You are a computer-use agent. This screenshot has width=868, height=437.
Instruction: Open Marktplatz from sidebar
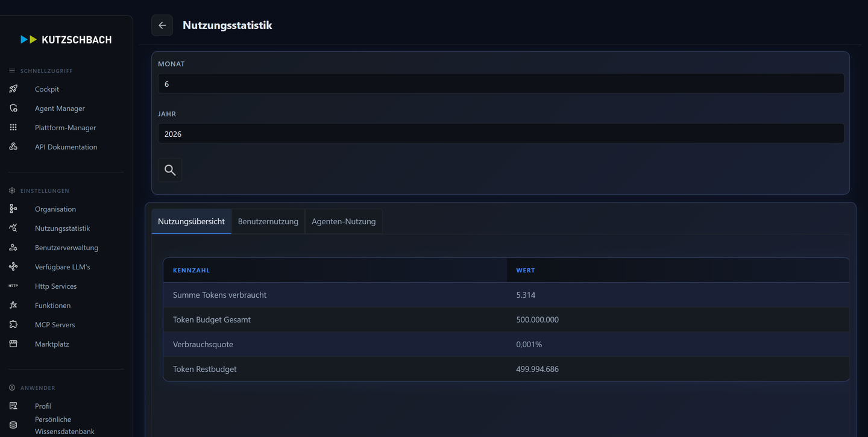click(x=52, y=344)
